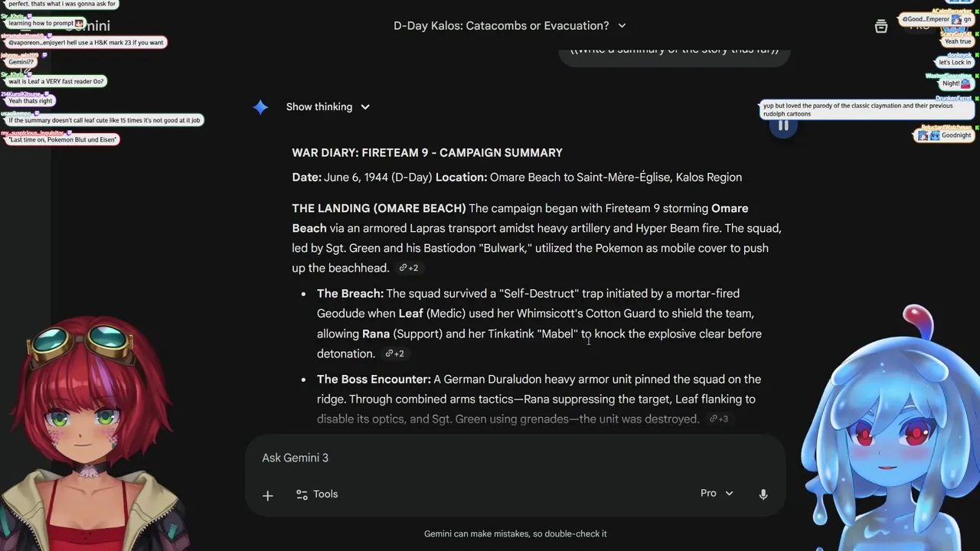Click the Gemini sparkle icon beside Show thinking

pos(260,107)
